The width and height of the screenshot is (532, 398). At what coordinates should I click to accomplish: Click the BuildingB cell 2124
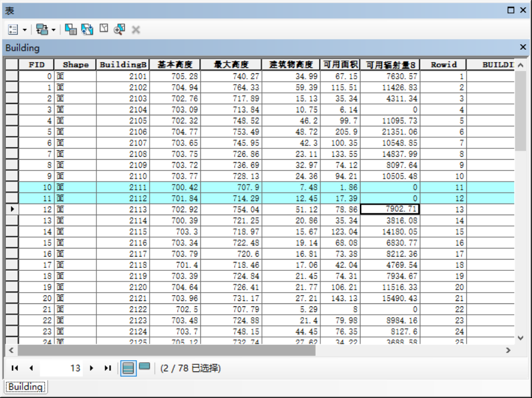tap(123, 332)
